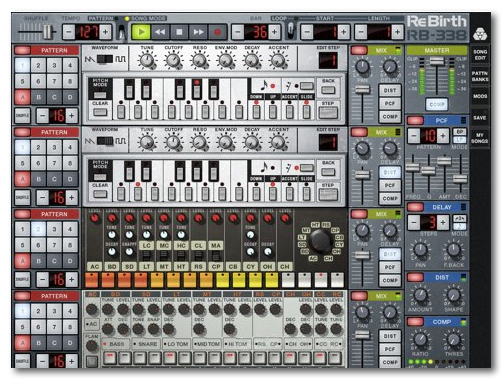Click the red Record button
The image size is (502, 379).
click(x=217, y=32)
